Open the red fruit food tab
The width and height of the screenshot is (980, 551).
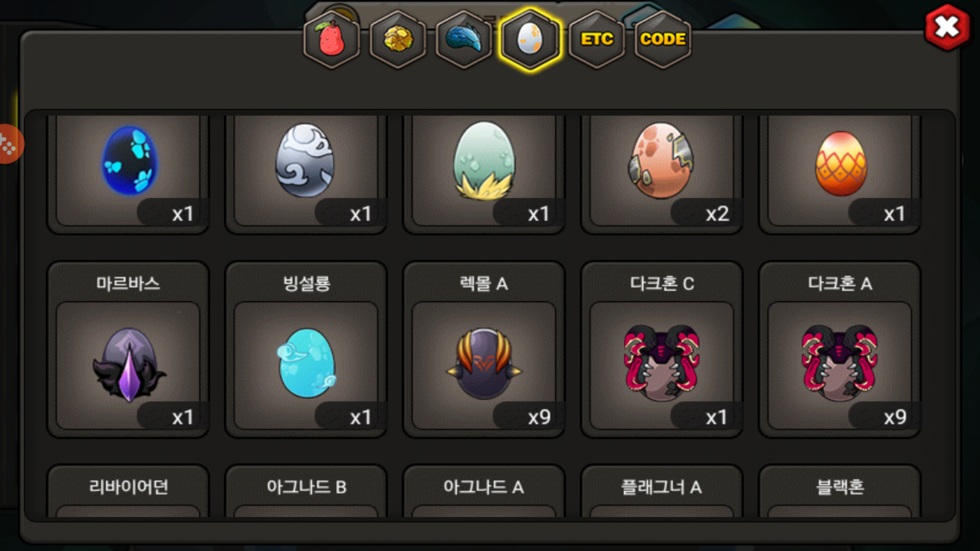[332, 39]
